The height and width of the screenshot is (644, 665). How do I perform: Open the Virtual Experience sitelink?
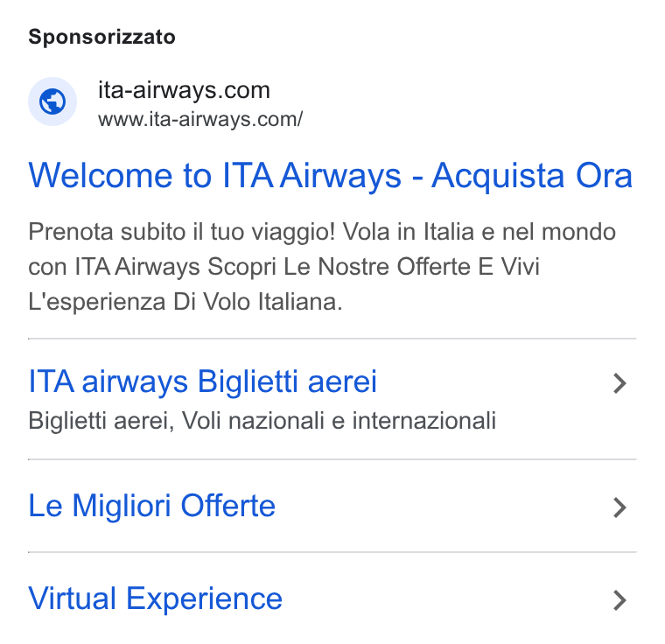(155, 599)
